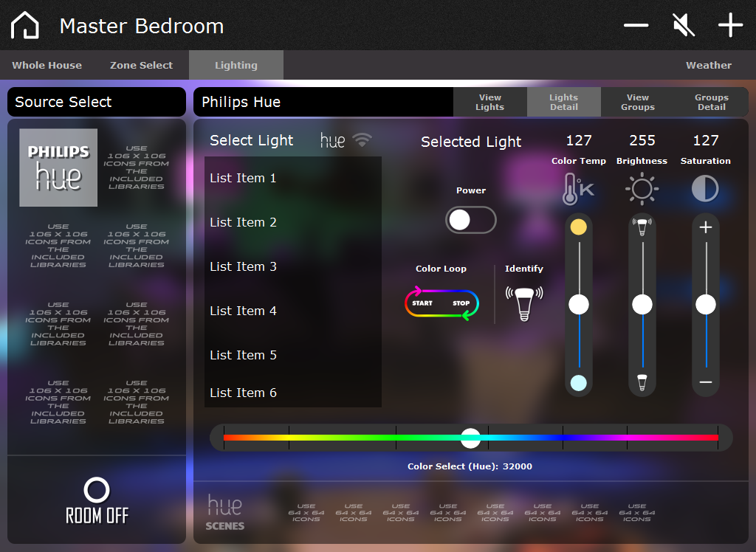Click the Color Select (Hue): 32000 readout

(470, 466)
